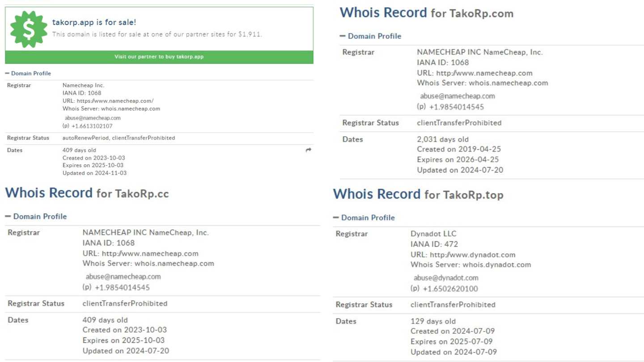Click the abuse@dynadot.com email address

tap(445, 278)
